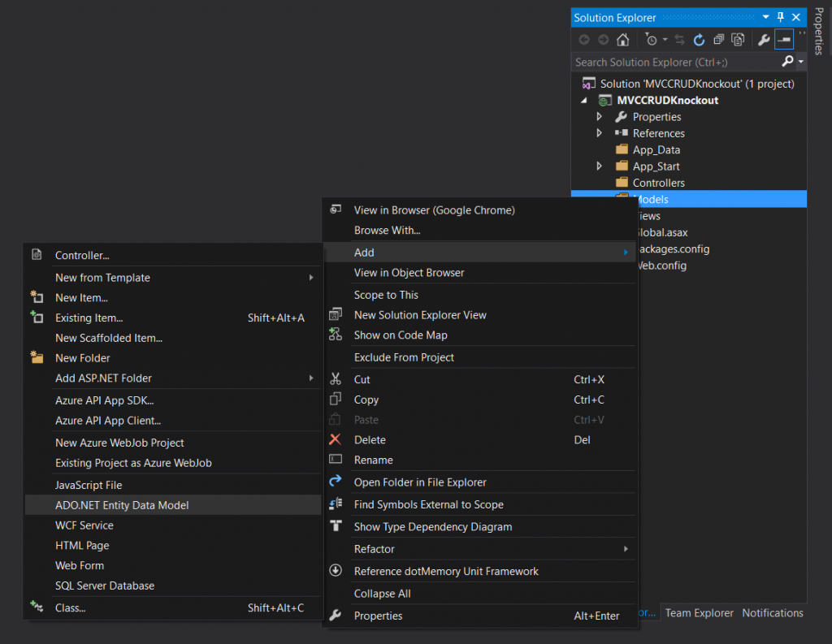Select Exclude From Project
Viewport: 832px width, 644px height.
coord(479,357)
